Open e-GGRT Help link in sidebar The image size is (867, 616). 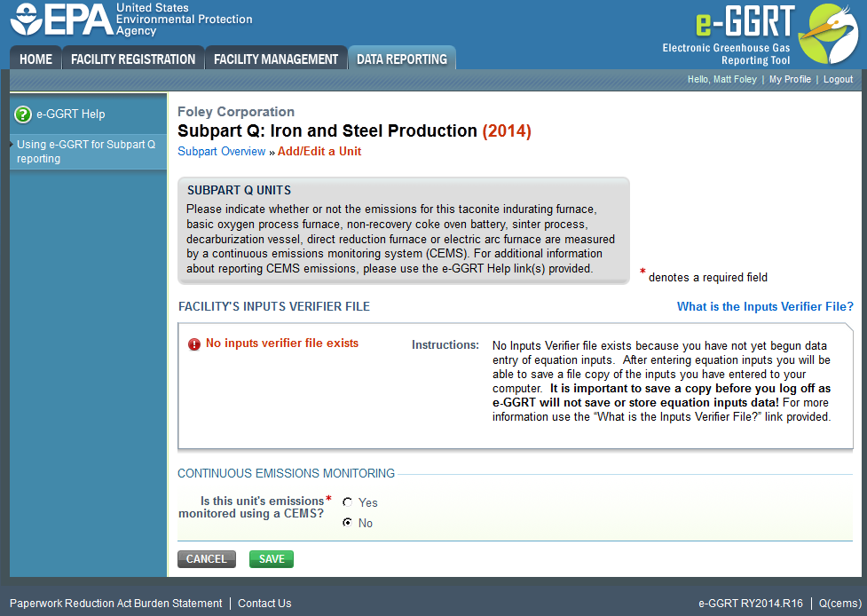[71, 114]
